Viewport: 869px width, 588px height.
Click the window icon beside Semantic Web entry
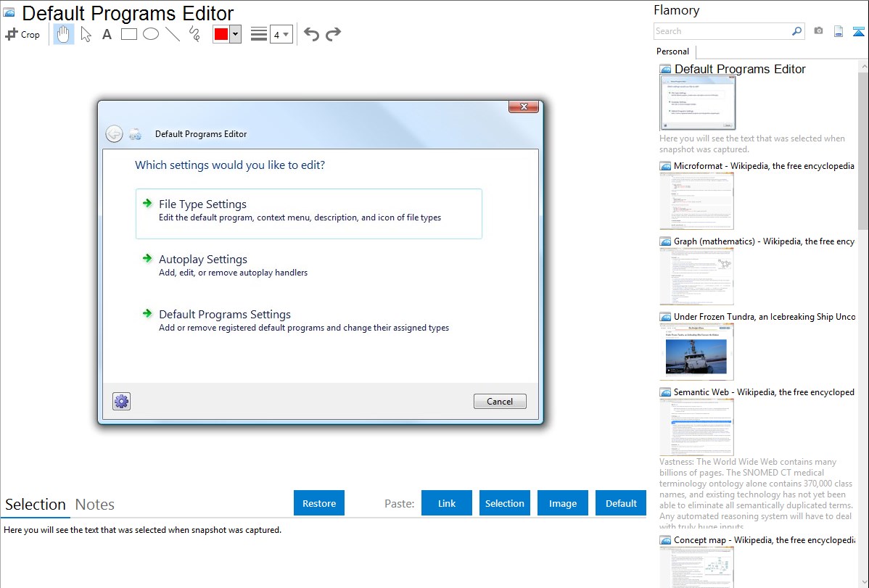pos(665,392)
